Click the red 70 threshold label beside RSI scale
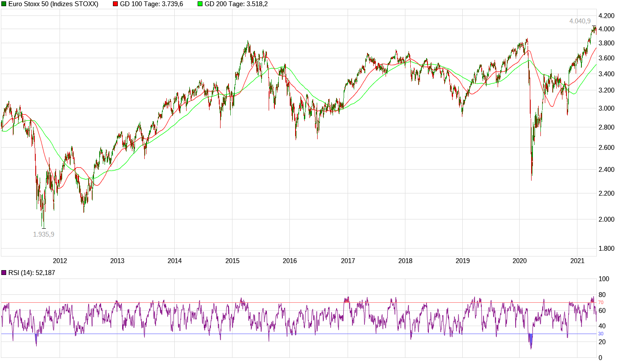The image size is (622, 364). 601,302
